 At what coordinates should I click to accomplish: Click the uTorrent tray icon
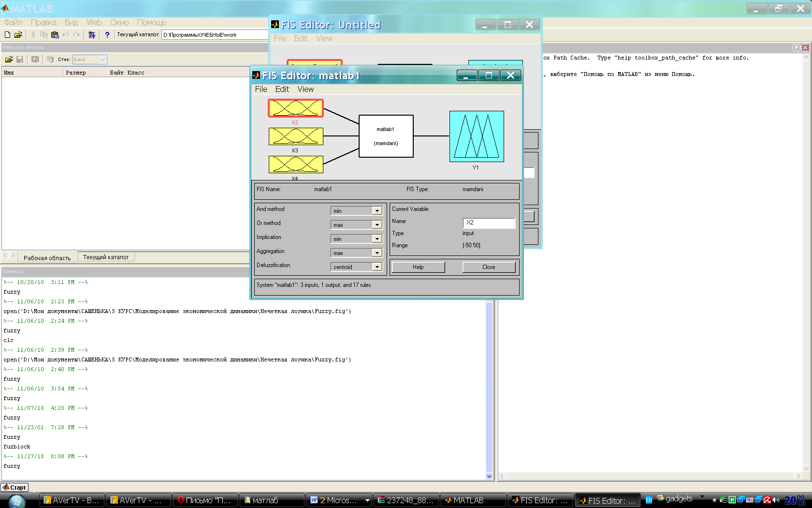click(732, 500)
